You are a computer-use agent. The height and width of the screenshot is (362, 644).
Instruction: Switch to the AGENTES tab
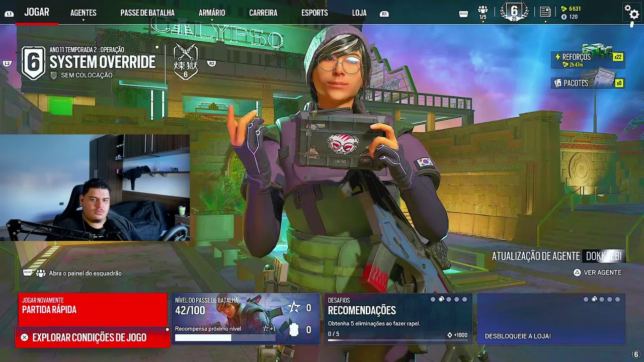pyautogui.click(x=84, y=13)
